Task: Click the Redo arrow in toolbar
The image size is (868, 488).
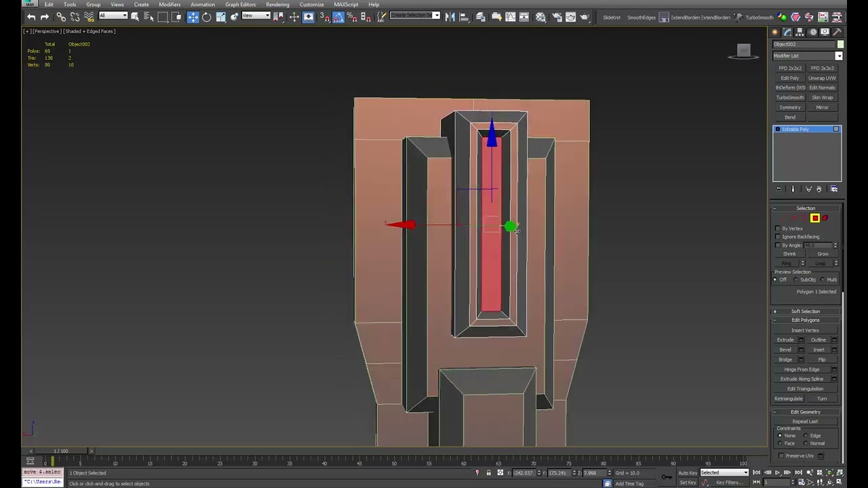Action: (45, 17)
